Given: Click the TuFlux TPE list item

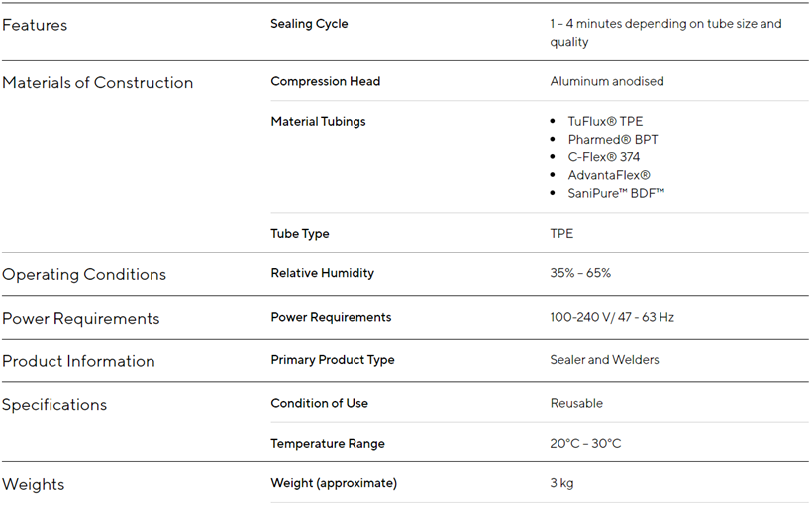Looking at the screenshot, I should (605, 122).
